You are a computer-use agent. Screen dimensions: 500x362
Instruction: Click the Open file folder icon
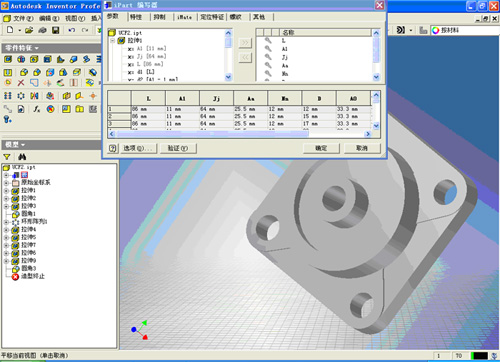point(29,30)
